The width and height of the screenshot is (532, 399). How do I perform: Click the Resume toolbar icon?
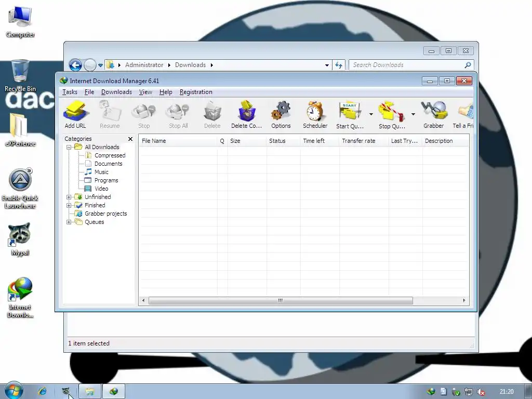click(x=110, y=114)
